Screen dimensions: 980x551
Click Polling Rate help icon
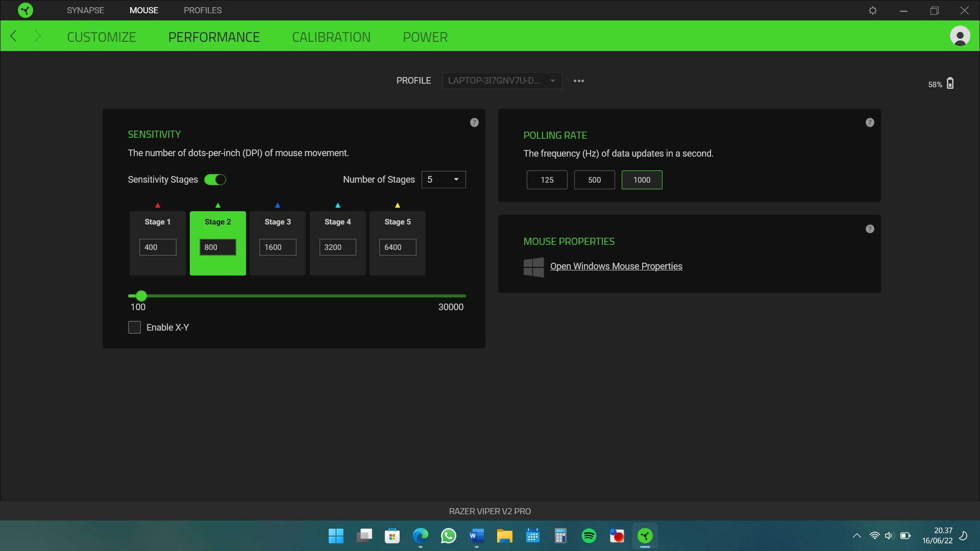pos(870,122)
